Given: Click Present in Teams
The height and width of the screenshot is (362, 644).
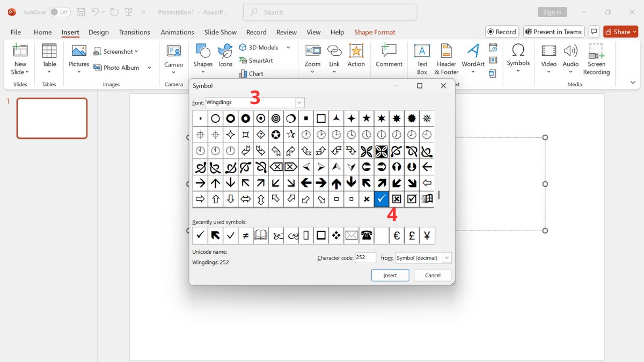Looking at the screenshot, I should pyautogui.click(x=554, y=32).
